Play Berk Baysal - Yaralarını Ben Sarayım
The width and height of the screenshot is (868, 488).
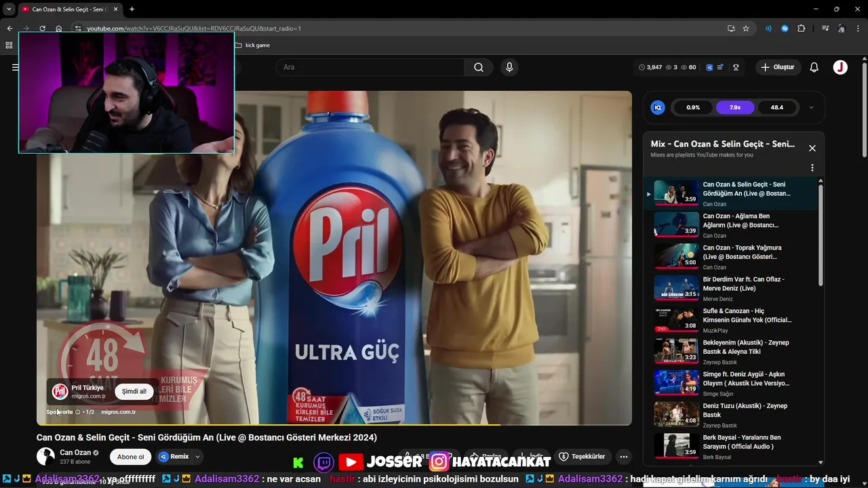(732, 447)
